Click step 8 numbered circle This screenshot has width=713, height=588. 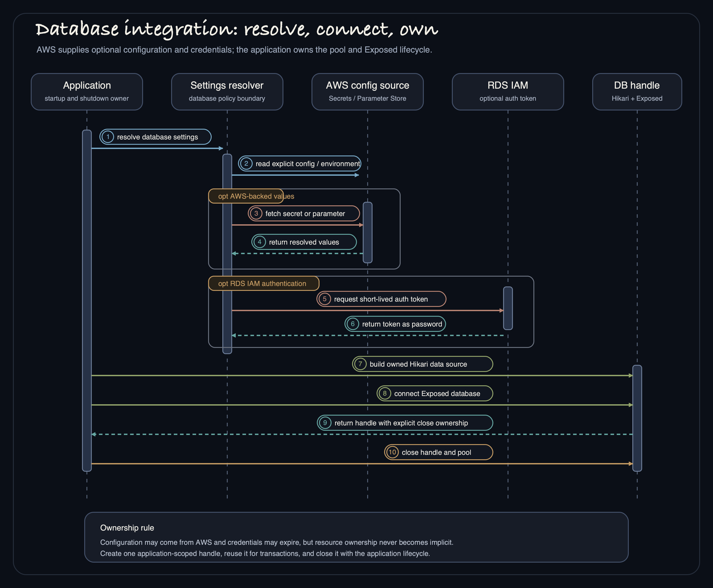coord(385,393)
